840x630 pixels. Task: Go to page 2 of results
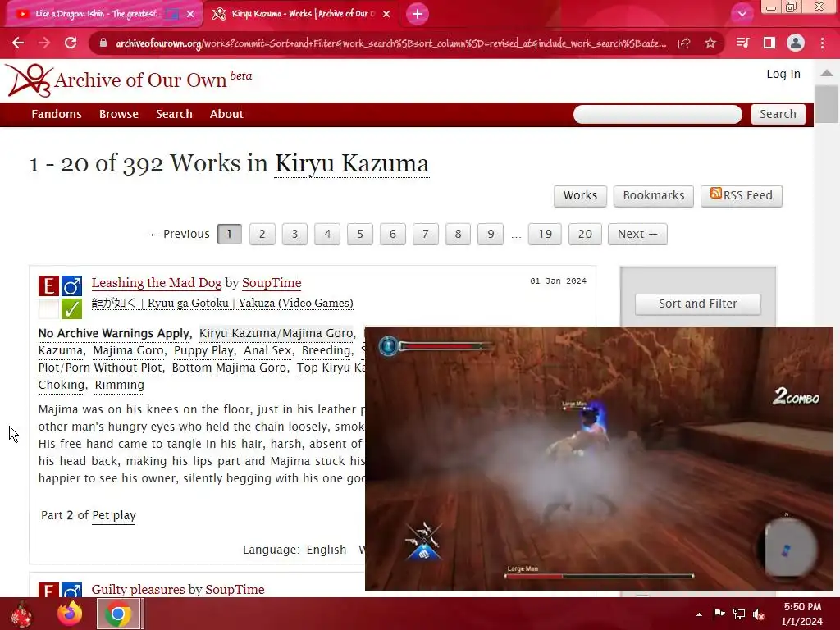click(262, 234)
